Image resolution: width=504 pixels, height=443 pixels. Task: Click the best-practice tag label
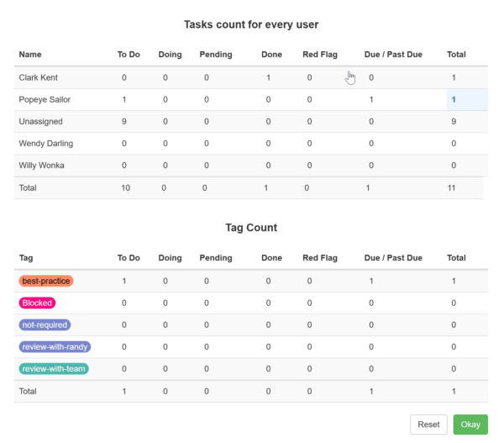[46, 281]
